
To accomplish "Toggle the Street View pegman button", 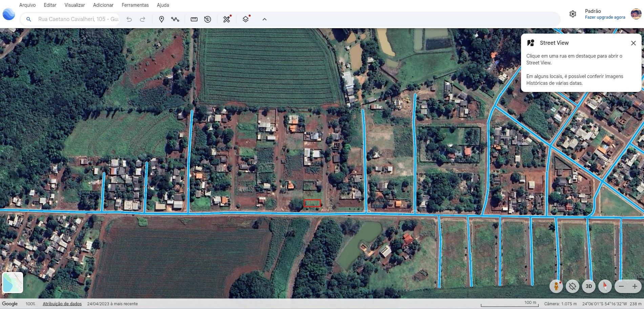I will [556, 286].
